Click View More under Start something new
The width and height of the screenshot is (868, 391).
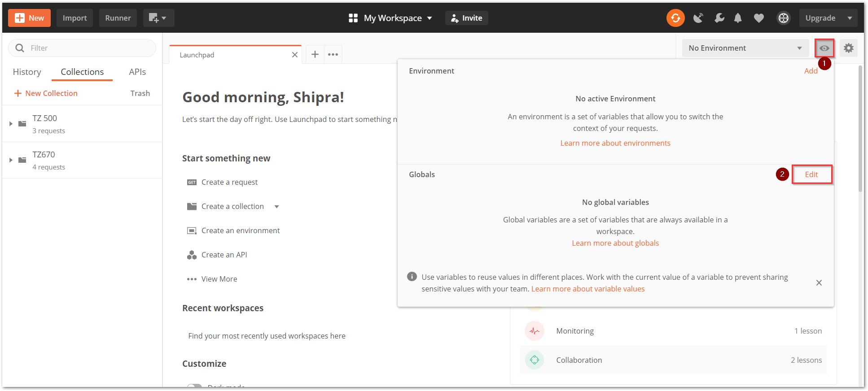(x=219, y=279)
